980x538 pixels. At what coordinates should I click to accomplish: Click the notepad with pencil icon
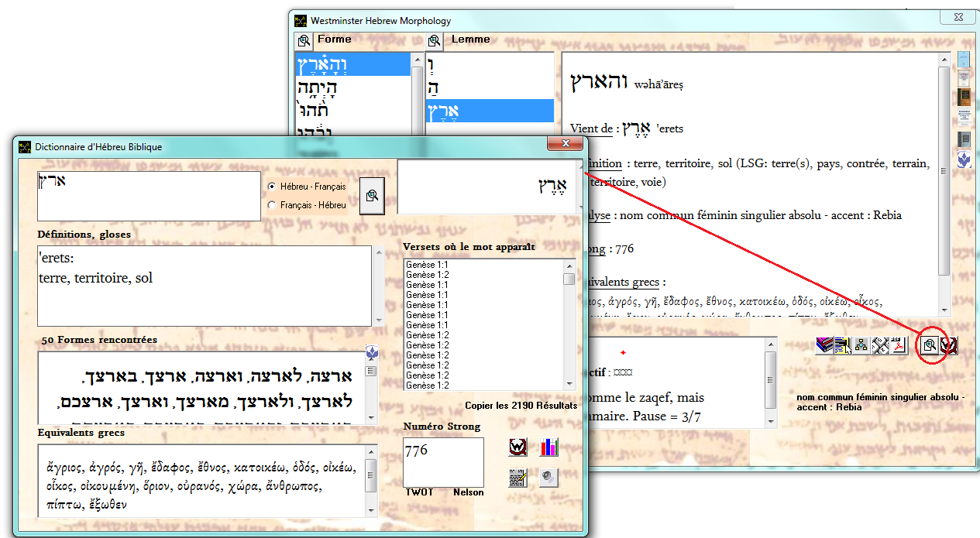click(x=518, y=478)
